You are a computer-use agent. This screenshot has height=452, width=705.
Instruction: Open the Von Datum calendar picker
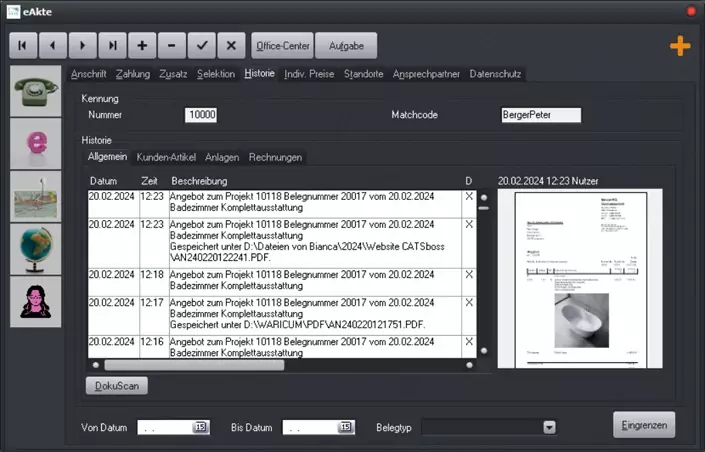point(201,427)
